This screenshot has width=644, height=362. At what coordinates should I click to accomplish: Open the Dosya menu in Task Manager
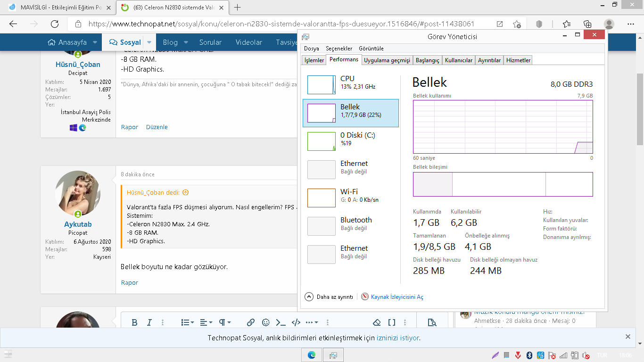pyautogui.click(x=312, y=49)
